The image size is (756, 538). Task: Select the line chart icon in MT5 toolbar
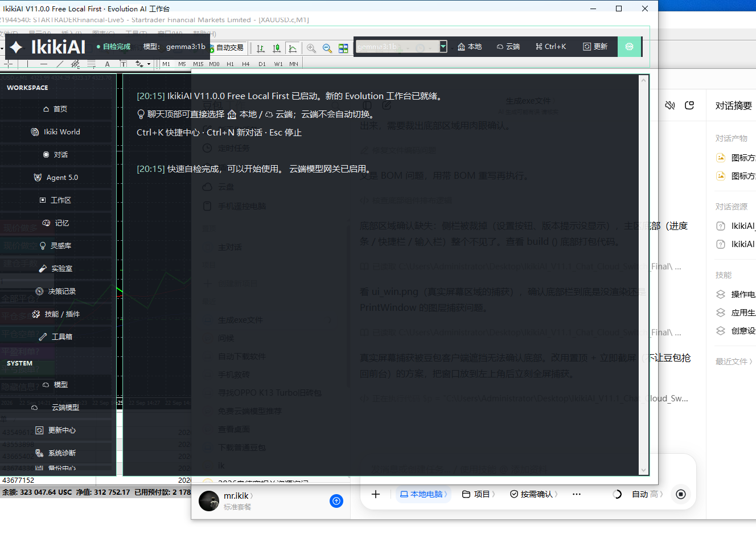point(293,48)
